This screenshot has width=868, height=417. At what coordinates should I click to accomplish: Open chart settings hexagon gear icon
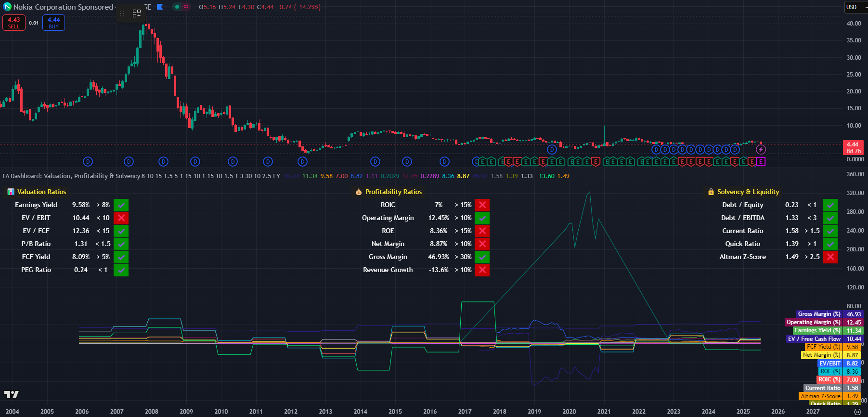pos(857,412)
